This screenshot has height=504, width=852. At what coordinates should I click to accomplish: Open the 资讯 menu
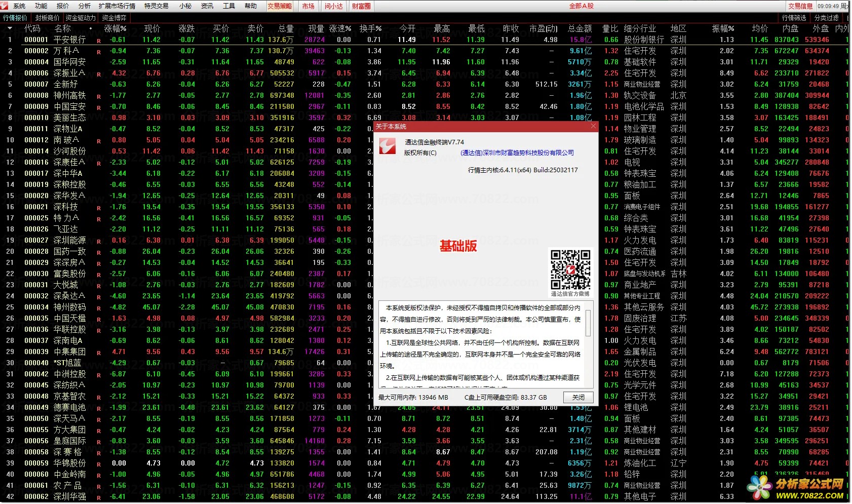207,6
